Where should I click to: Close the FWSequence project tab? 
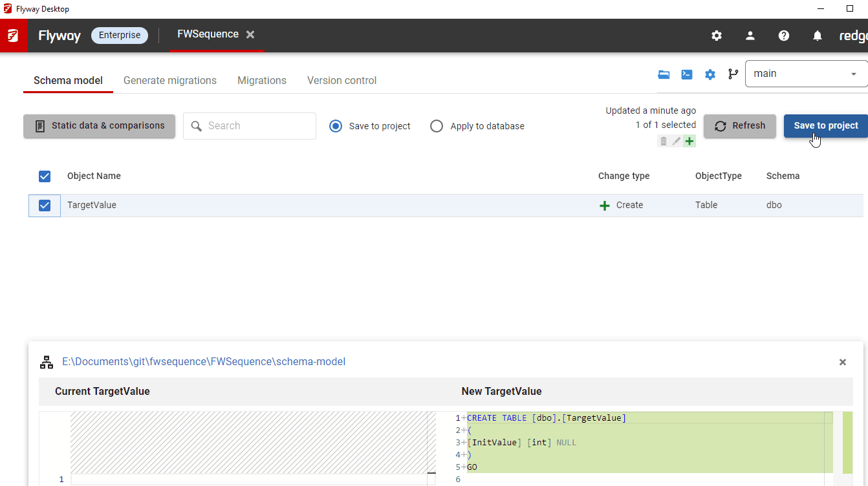coord(250,34)
